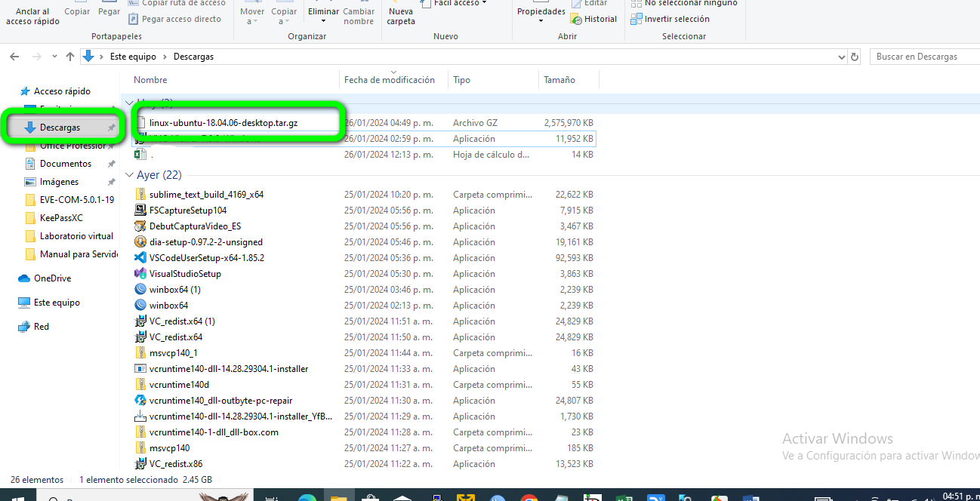Open the address bar history dropdown
This screenshot has height=501, width=980.
[842, 57]
